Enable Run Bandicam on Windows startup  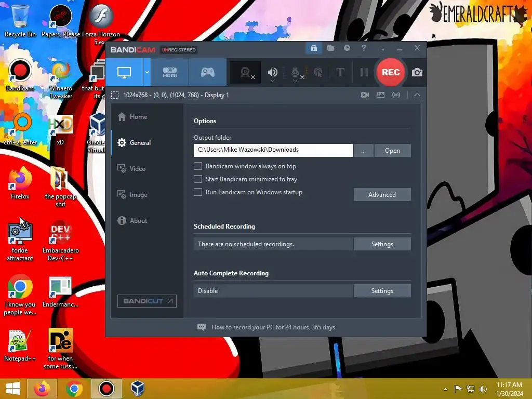pyautogui.click(x=198, y=192)
